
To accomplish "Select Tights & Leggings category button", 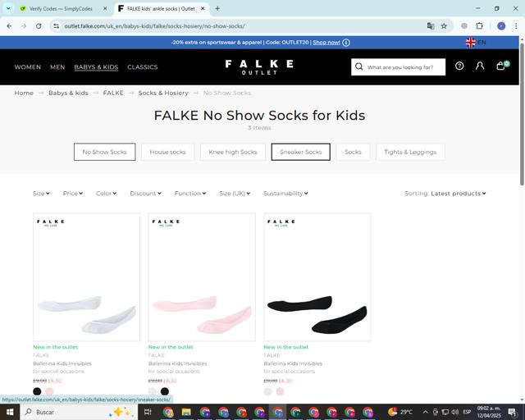I will pyautogui.click(x=410, y=152).
